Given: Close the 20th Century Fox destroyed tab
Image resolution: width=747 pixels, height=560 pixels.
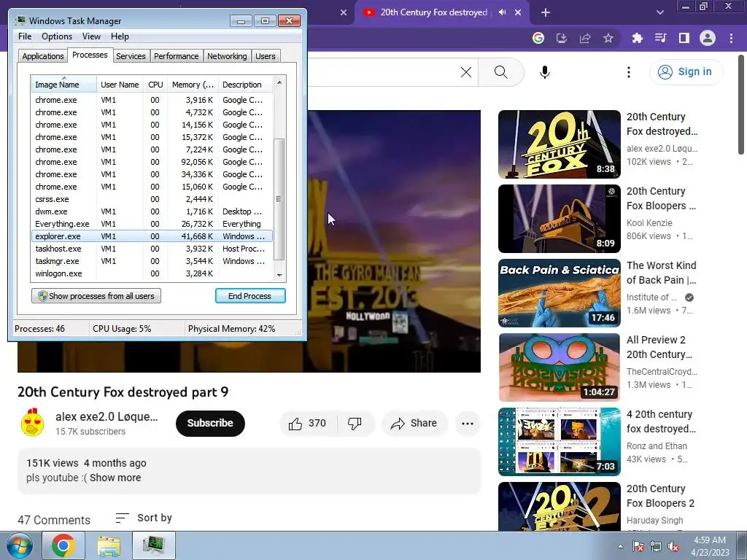Looking at the screenshot, I should click(519, 12).
